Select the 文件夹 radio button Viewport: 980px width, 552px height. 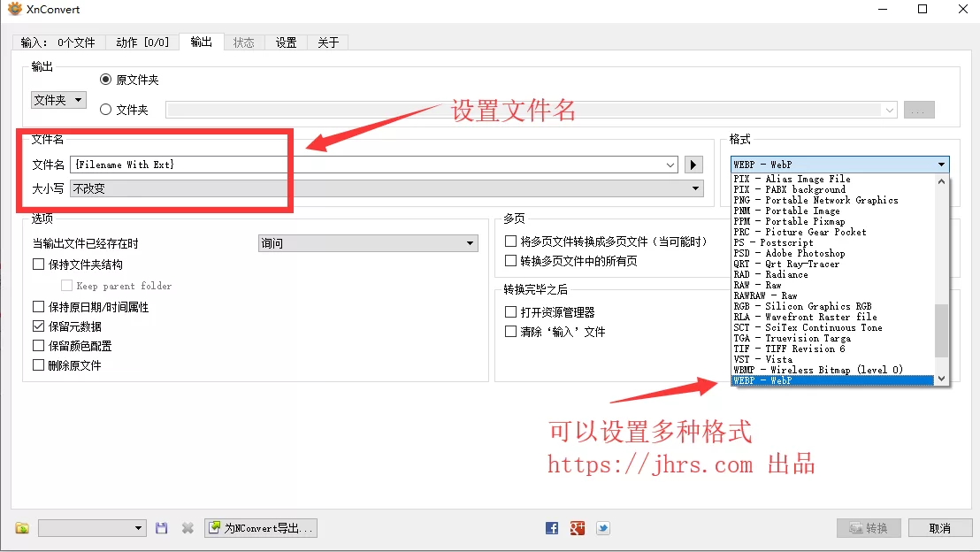pos(105,110)
